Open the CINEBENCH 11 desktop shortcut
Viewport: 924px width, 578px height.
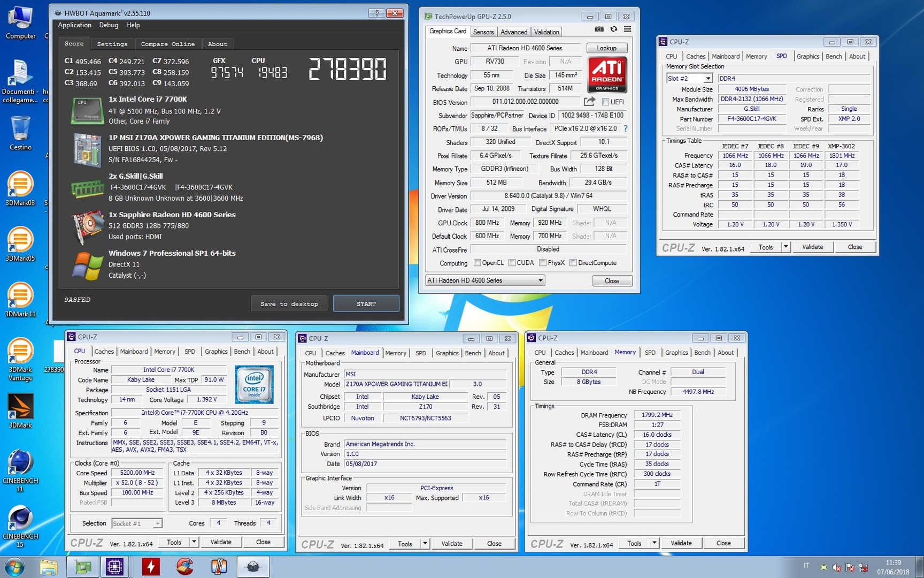tap(20, 471)
